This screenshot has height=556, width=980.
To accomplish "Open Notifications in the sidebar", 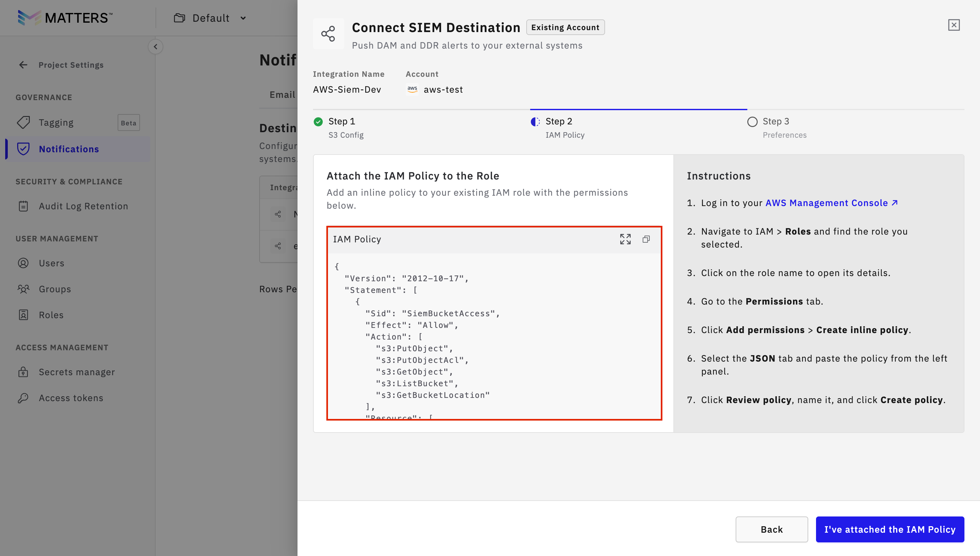I will pos(69,149).
